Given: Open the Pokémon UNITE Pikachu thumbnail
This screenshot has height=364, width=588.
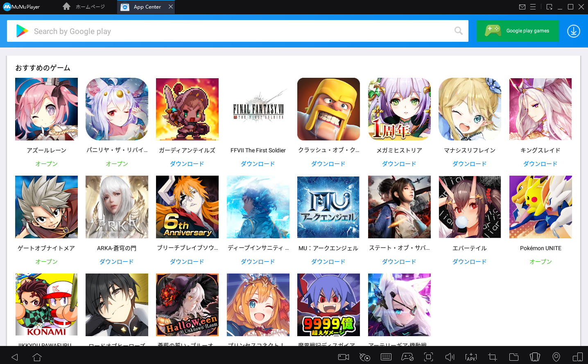Looking at the screenshot, I should 541,207.
